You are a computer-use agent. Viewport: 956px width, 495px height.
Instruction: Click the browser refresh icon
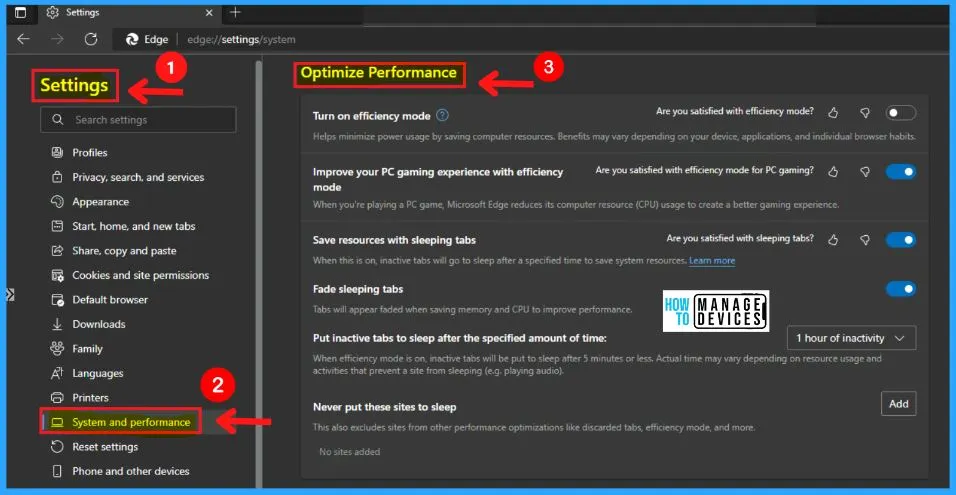click(x=91, y=40)
